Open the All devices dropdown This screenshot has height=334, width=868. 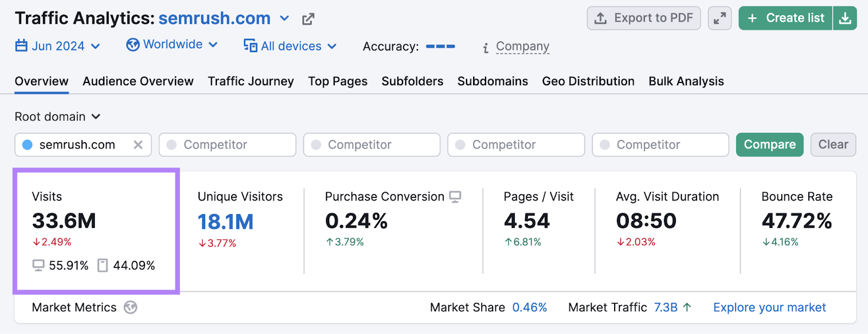(x=290, y=46)
